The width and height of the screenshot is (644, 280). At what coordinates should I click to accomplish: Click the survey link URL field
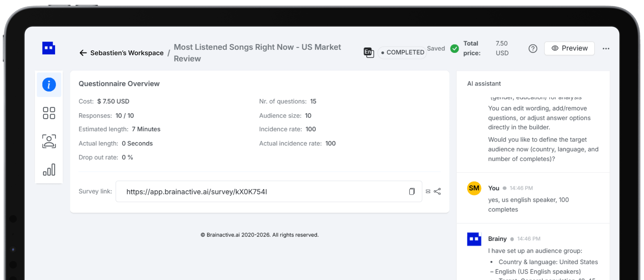click(x=269, y=191)
